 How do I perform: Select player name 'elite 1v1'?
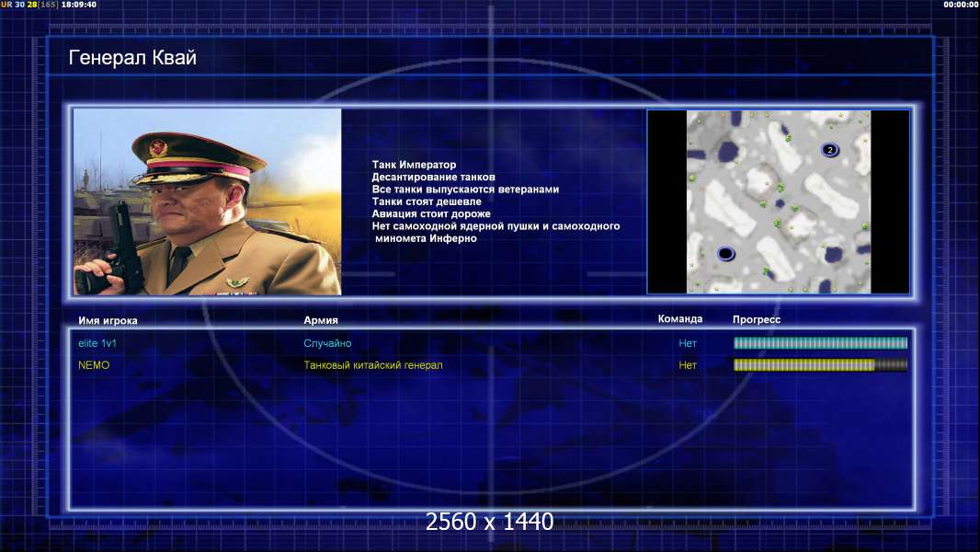(x=97, y=343)
